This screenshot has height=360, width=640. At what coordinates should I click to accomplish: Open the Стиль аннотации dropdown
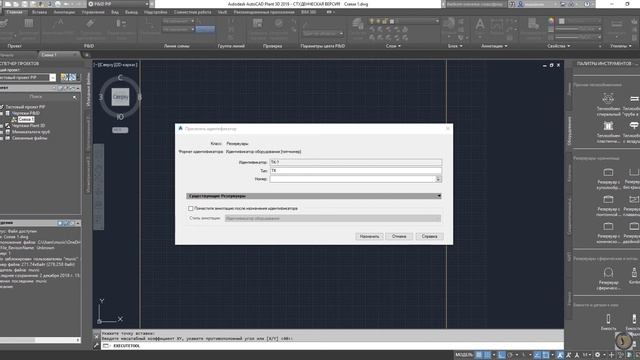point(333,218)
